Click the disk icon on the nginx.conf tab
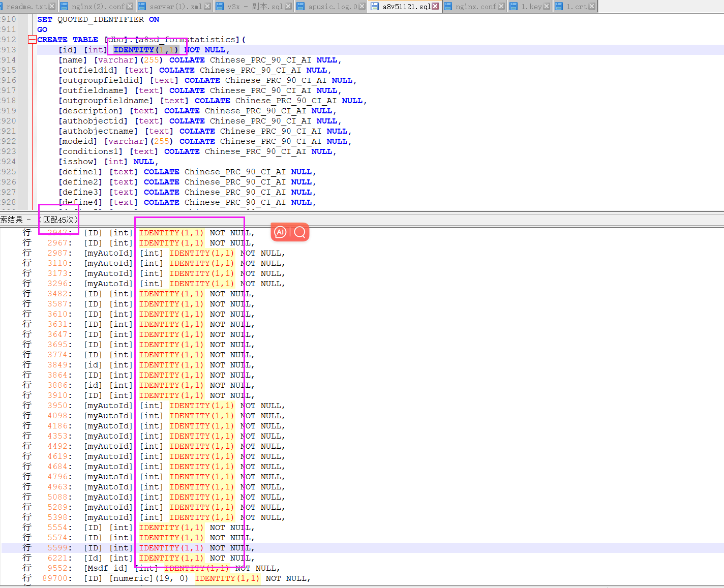 [448, 7]
